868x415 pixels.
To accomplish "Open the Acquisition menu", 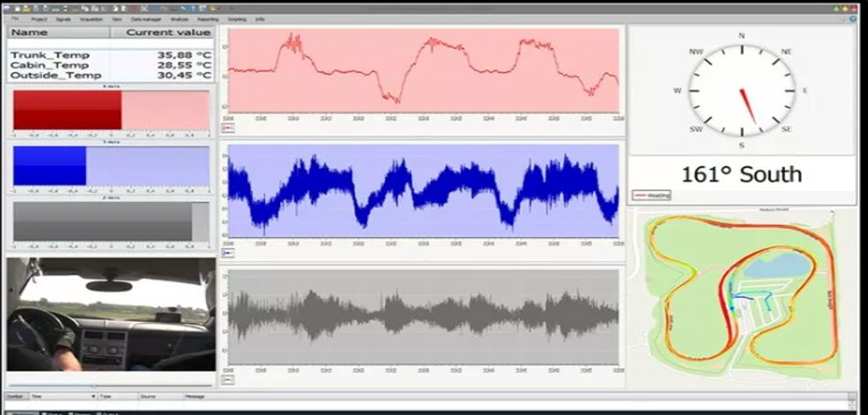I will (91, 18).
